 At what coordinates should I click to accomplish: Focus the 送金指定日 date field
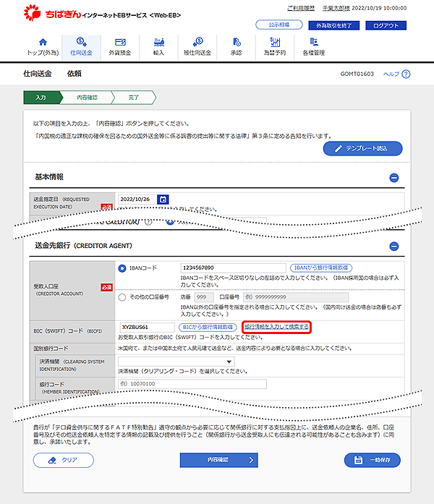137,200
